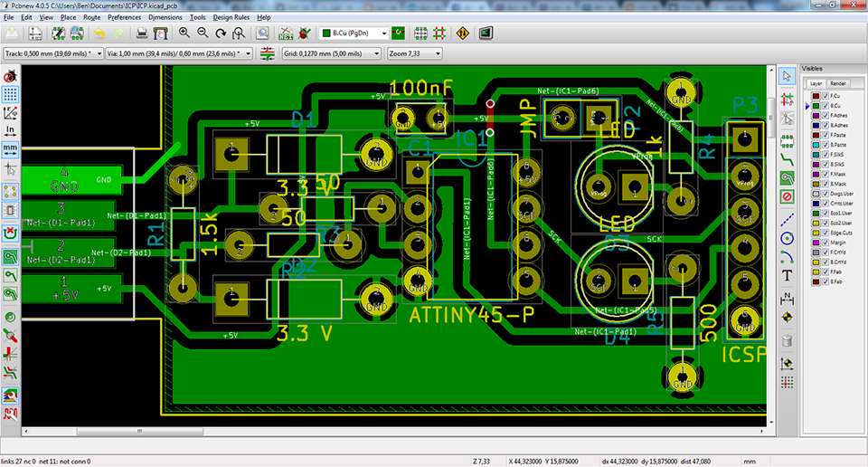Toggle grid display on left toolbar
This screenshot has width=868, height=467.
(10, 95)
